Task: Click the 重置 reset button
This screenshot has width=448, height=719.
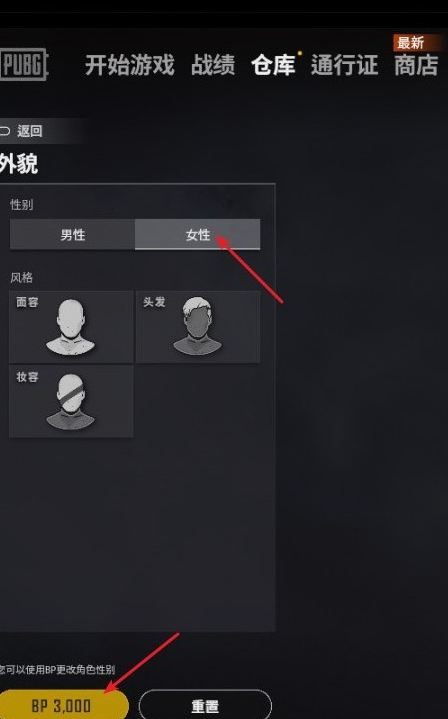Action: pos(205,705)
